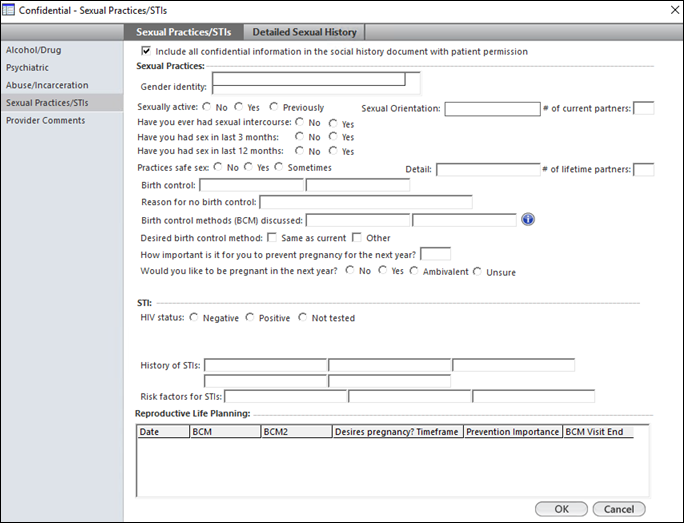Set HIV status to Positive

pos(250,318)
